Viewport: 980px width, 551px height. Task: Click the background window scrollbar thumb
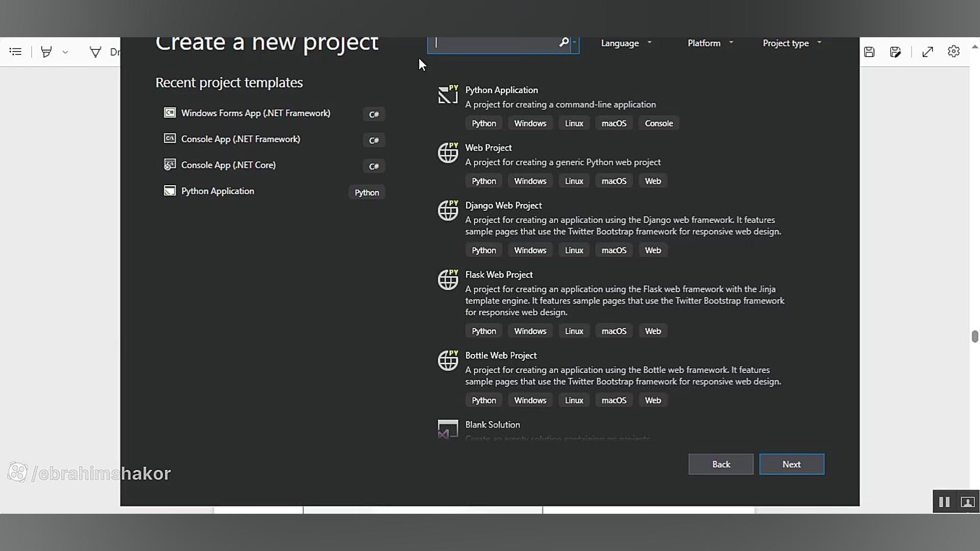click(x=975, y=336)
